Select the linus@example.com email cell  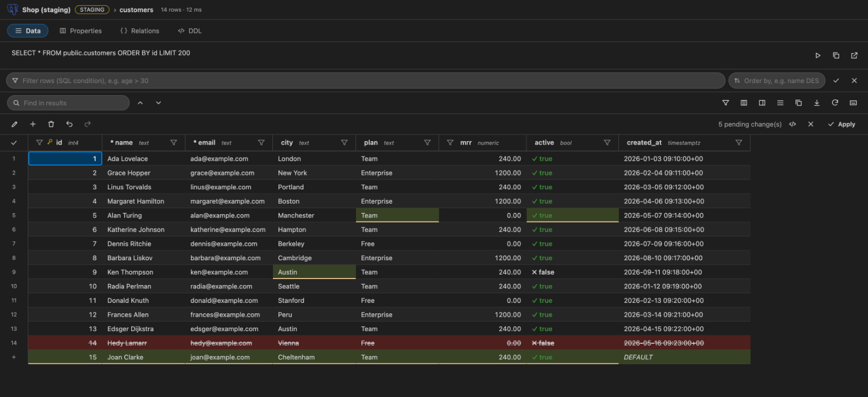click(229, 187)
